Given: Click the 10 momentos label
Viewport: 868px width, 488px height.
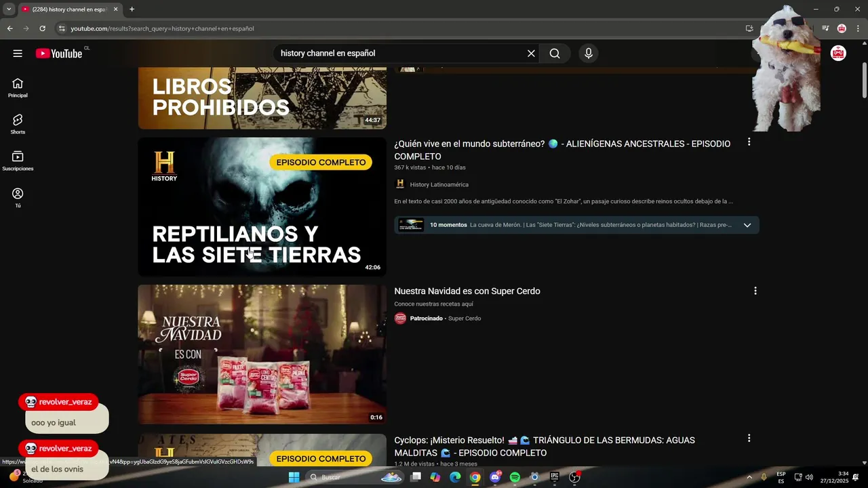Looking at the screenshot, I should point(448,225).
